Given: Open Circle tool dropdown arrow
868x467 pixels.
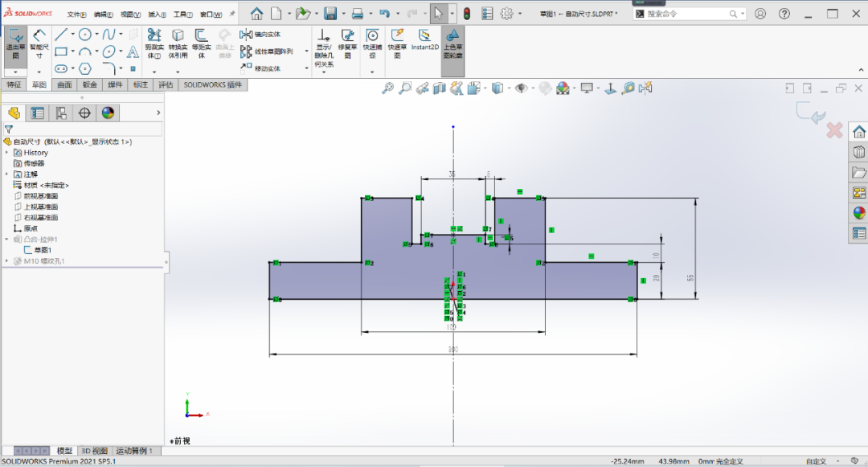Looking at the screenshot, I should tap(96, 35).
